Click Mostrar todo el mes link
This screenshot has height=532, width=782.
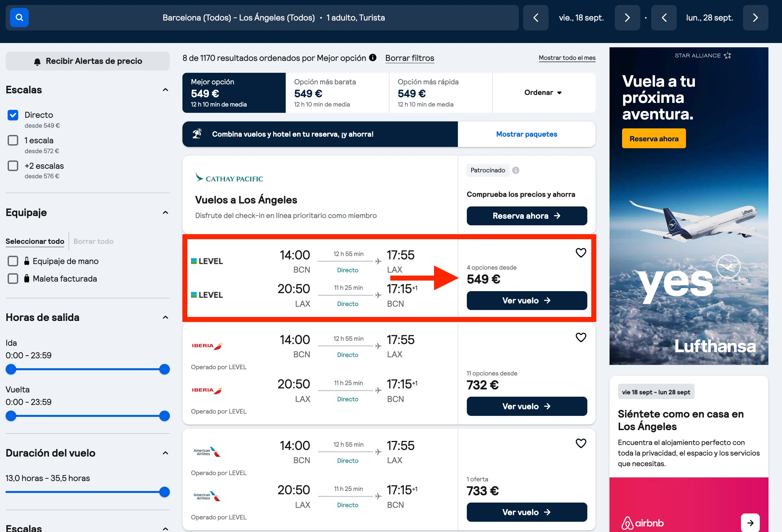[x=567, y=58]
